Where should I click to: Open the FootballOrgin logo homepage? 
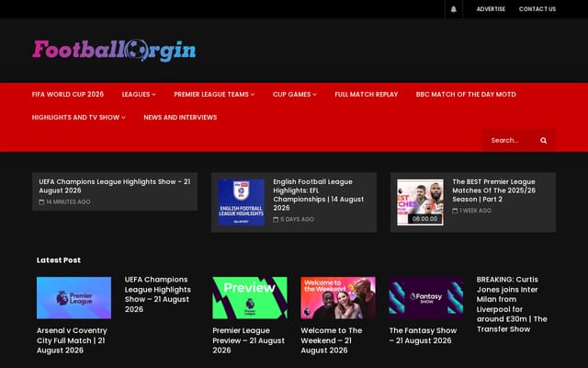point(114,51)
